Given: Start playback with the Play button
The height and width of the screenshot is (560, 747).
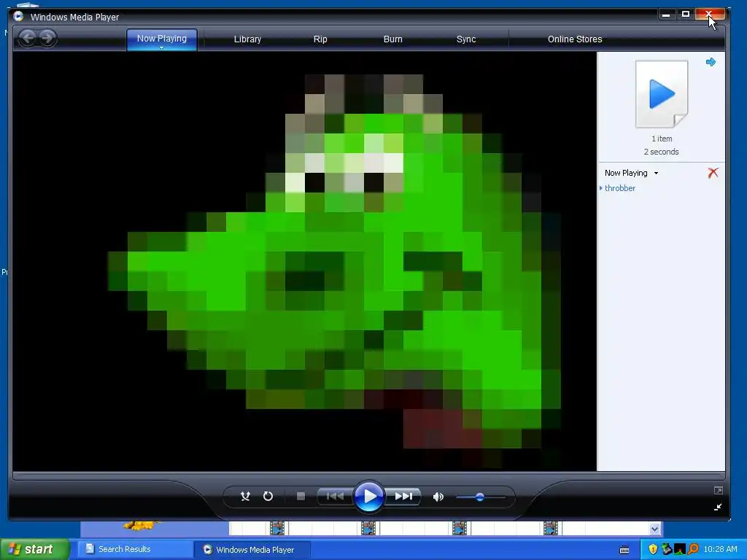Looking at the screenshot, I should pos(368,496).
